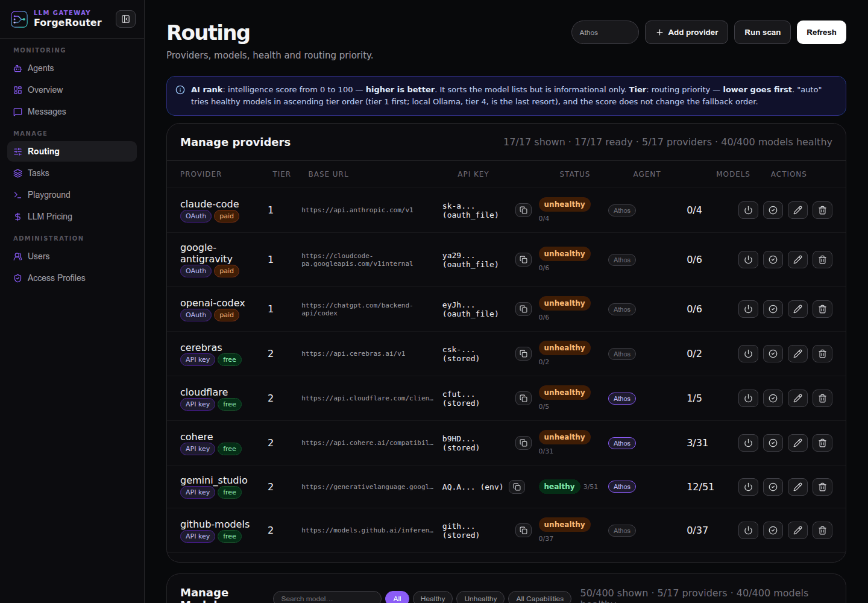Filter models by Healthy
868x603 pixels.
tap(433, 598)
